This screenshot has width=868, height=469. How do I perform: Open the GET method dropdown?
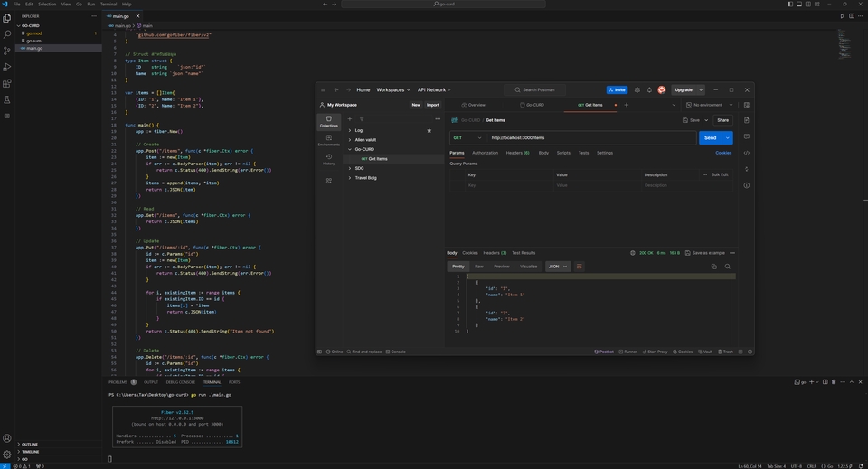point(467,137)
